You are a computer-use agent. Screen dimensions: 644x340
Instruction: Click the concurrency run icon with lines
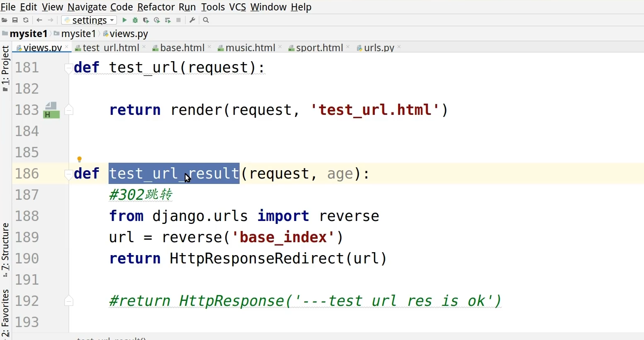pyautogui.click(x=168, y=20)
